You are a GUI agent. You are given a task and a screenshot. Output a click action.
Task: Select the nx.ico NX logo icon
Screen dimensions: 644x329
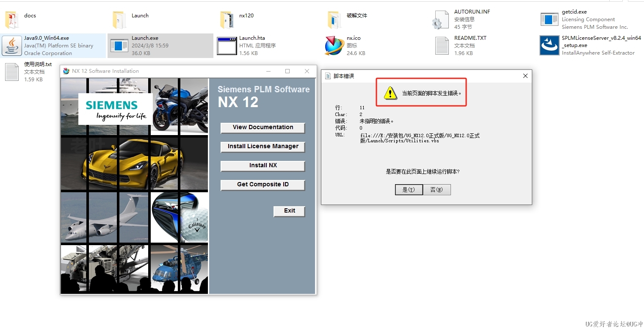click(334, 46)
